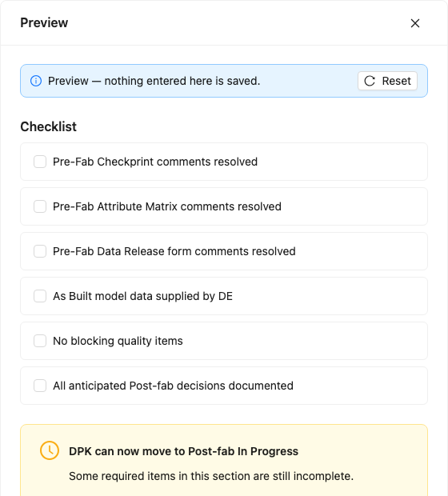Image resolution: width=448 pixels, height=496 pixels.
Task: Click the All anticipated Post-fab decisions label
Action: pos(173,386)
